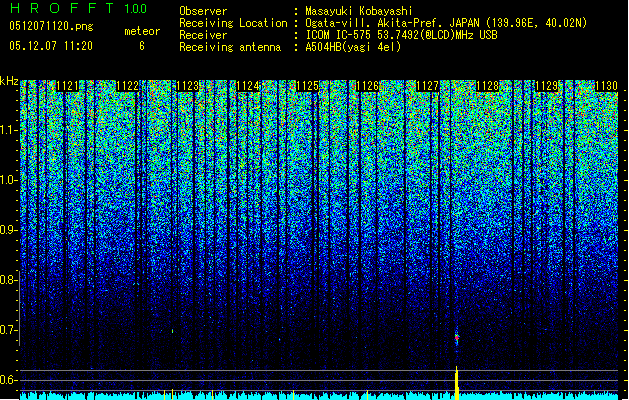The height and width of the screenshot is (400, 629).
Task: Click the red meteor echo near 1127
Action: point(457,338)
